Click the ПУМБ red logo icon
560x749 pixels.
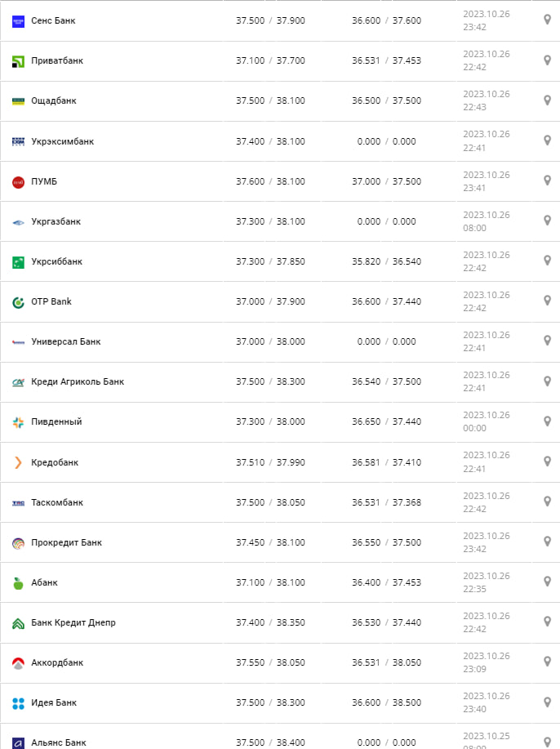[18, 181]
